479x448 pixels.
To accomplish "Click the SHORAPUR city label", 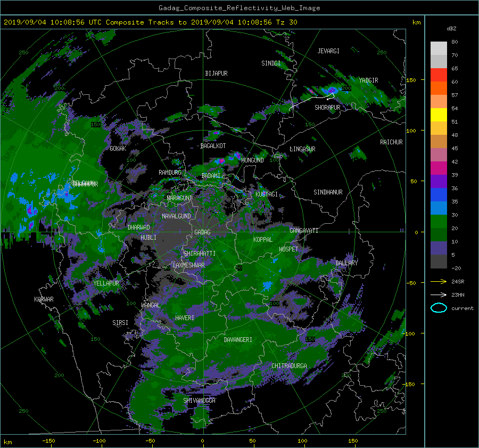I will [327, 108].
